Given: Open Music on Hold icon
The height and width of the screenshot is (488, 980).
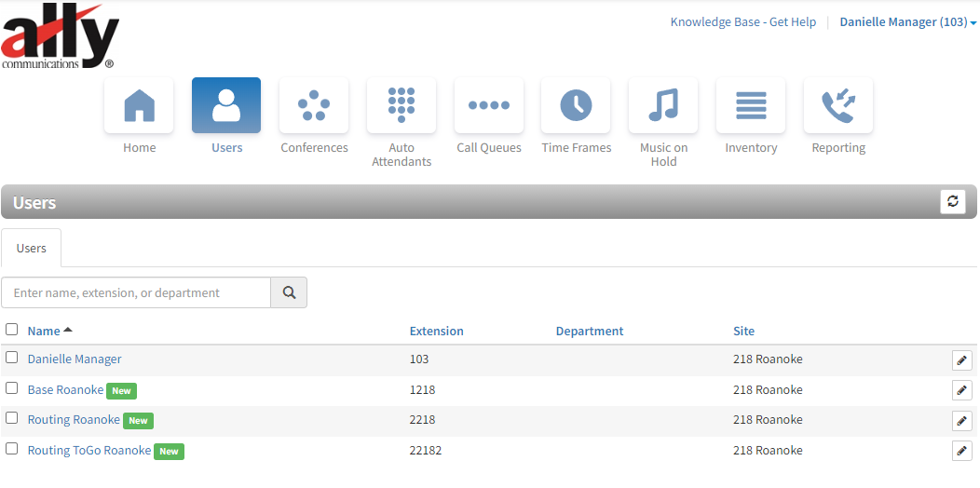Looking at the screenshot, I should point(663,105).
